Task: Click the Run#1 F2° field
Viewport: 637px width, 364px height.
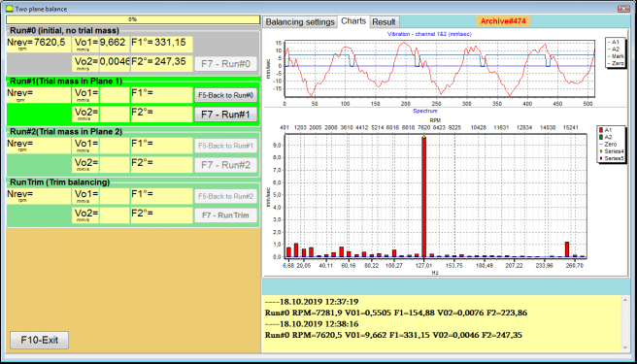Action: (x=161, y=115)
